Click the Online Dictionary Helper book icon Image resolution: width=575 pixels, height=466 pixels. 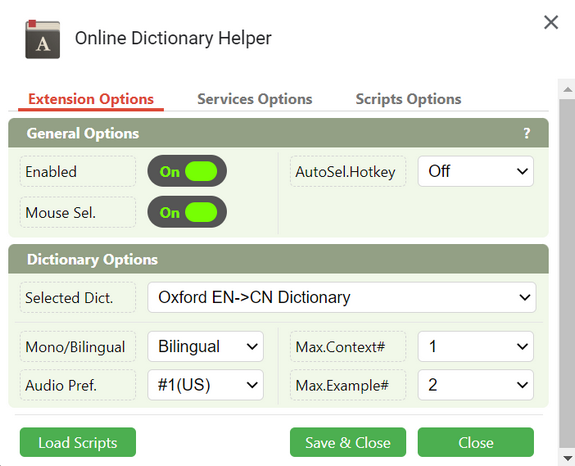[43, 39]
